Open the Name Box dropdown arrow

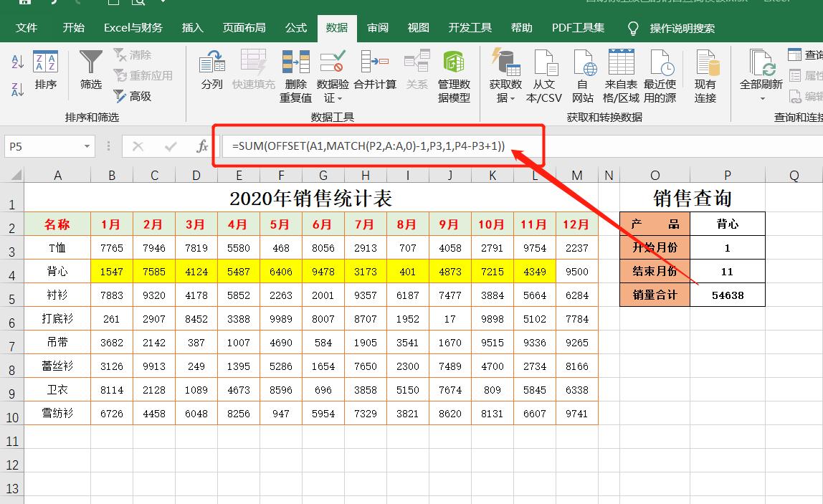(x=86, y=146)
